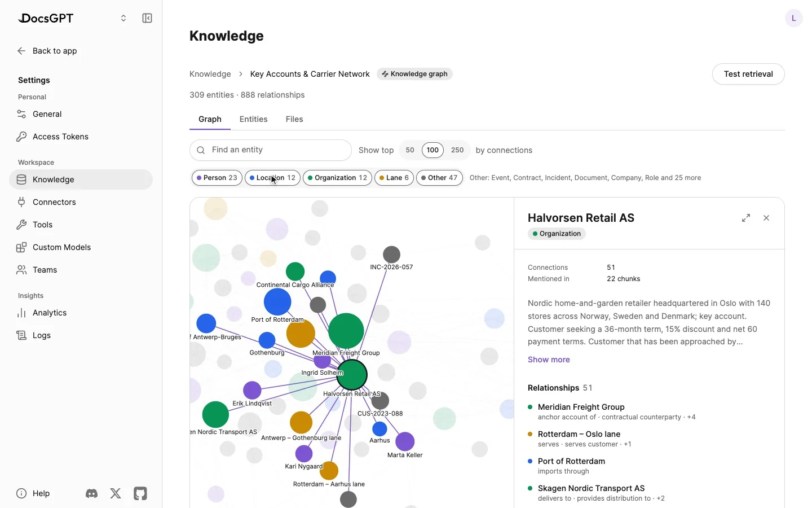Toggle the Location 12 filter chip
Screen dimensions: 812x508
273,178
